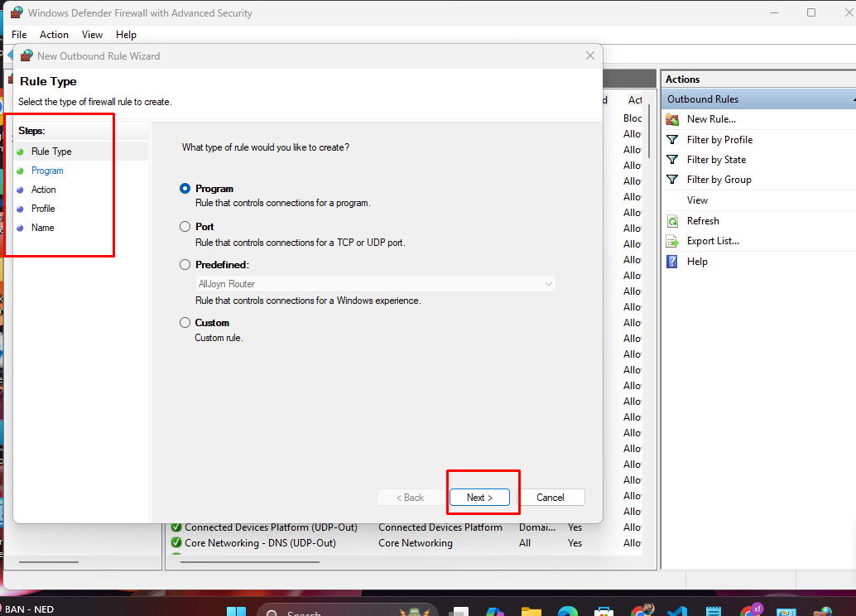Viewport: 856px width, 616px height.
Task: Select the Custom rule type radio button
Action: click(x=185, y=323)
